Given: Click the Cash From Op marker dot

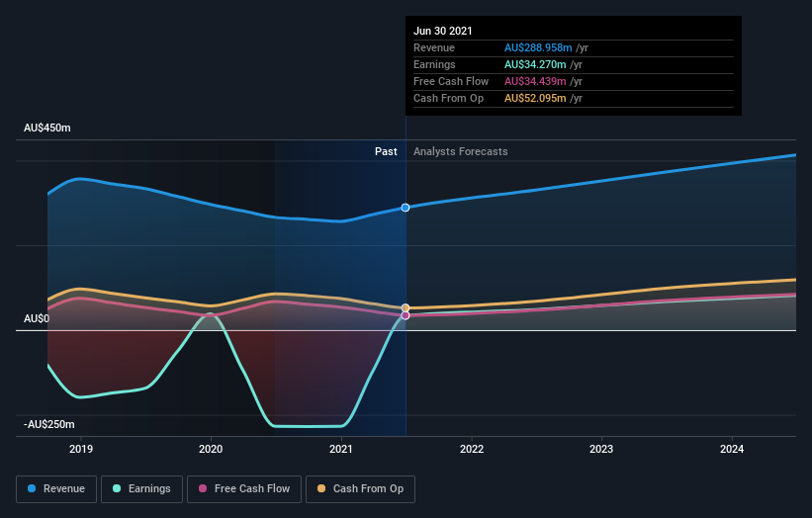Looking at the screenshot, I should point(406,307).
